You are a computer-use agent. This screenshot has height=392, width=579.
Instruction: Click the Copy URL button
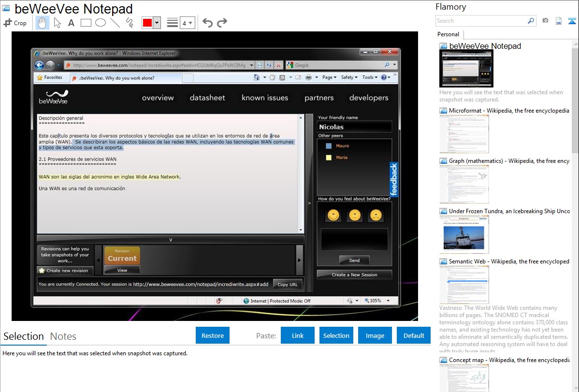pyautogui.click(x=287, y=285)
